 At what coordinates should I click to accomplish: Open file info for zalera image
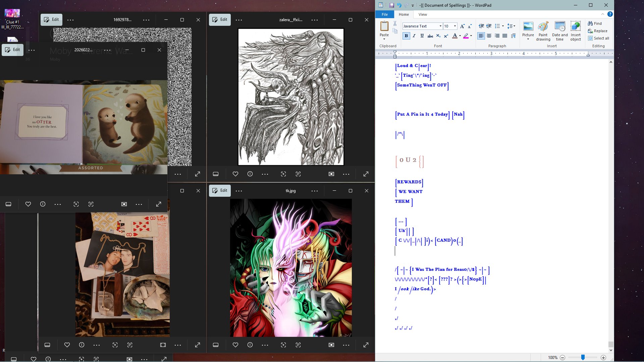tap(250, 174)
